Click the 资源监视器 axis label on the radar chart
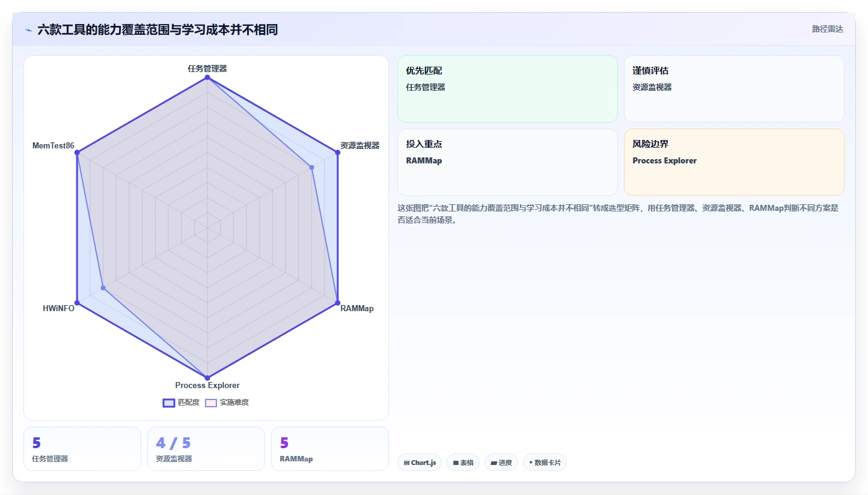Image resolution: width=868 pixels, height=495 pixels. point(360,145)
